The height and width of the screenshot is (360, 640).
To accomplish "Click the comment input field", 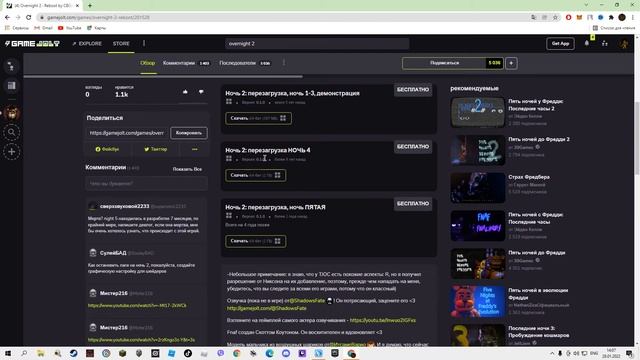I will click(146, 184).
